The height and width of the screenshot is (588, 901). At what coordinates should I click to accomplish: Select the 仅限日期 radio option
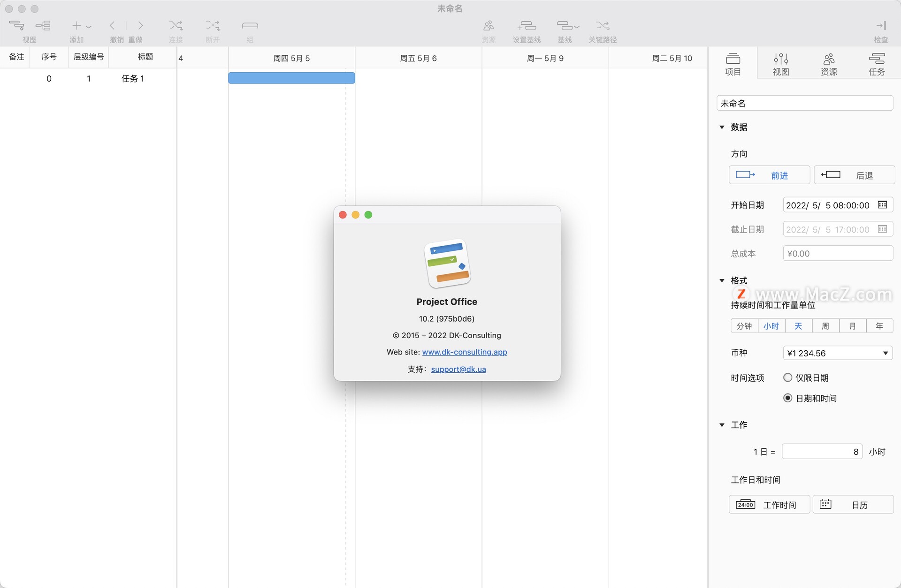788,377
